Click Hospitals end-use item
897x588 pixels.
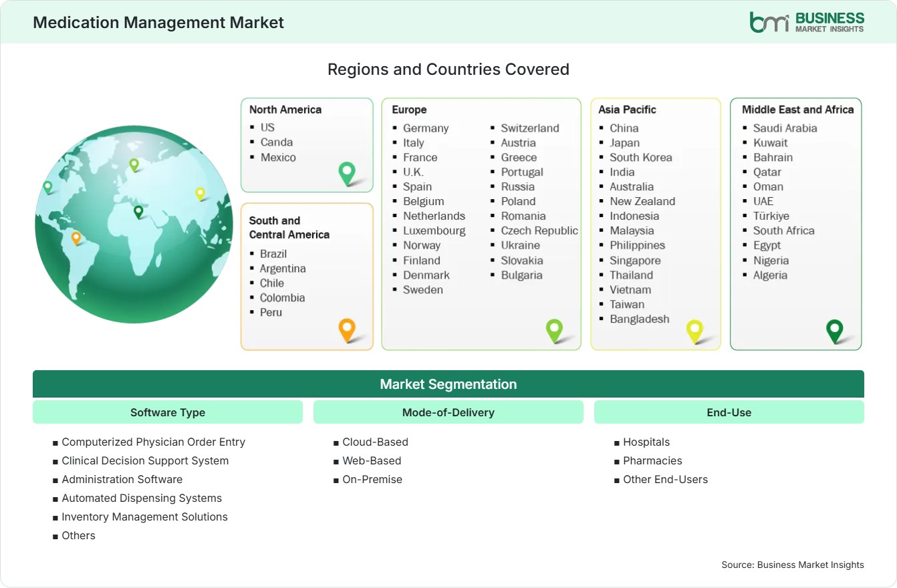[x=646, y=442]
